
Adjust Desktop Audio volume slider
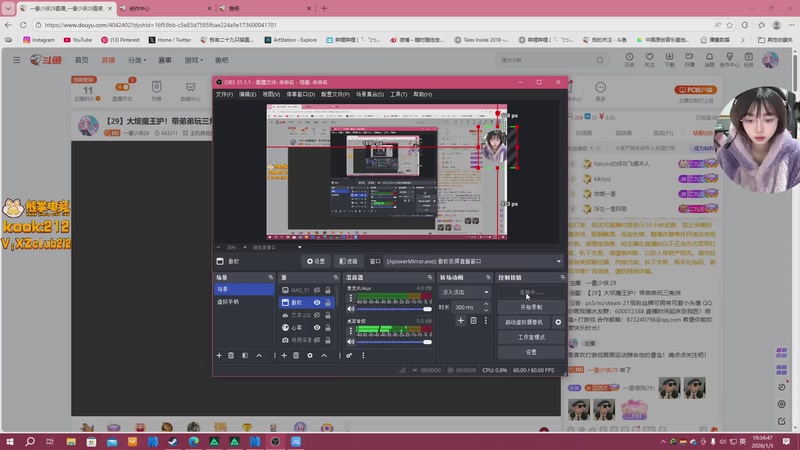point(393,342)
